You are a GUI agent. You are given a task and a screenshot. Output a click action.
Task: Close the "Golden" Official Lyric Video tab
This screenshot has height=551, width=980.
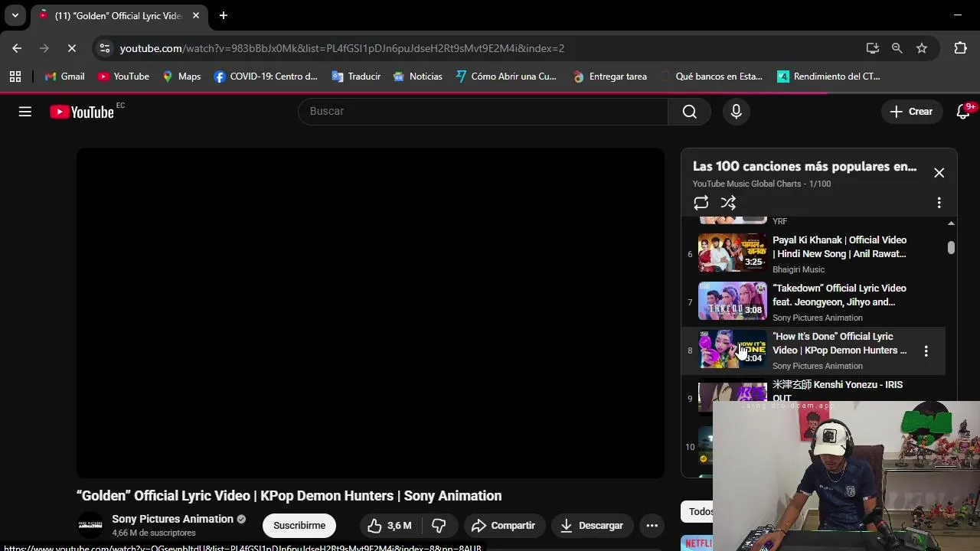click(x=196, y=15)
